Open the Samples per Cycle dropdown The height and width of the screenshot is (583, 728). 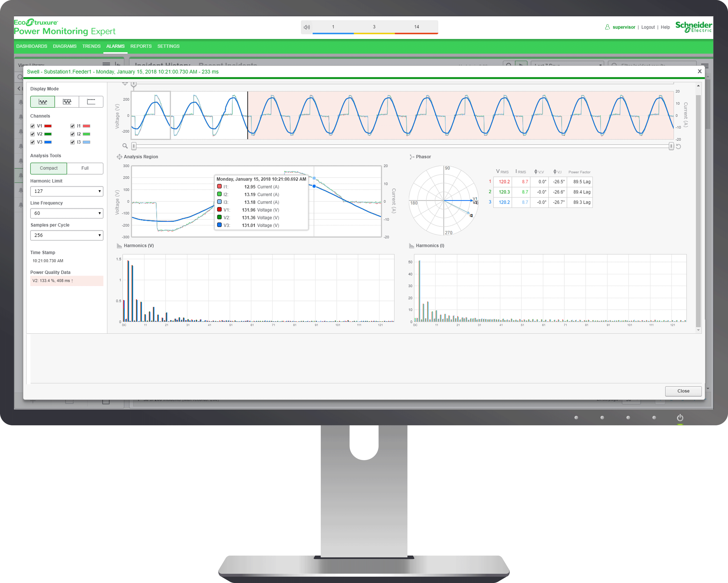(67, 235)
